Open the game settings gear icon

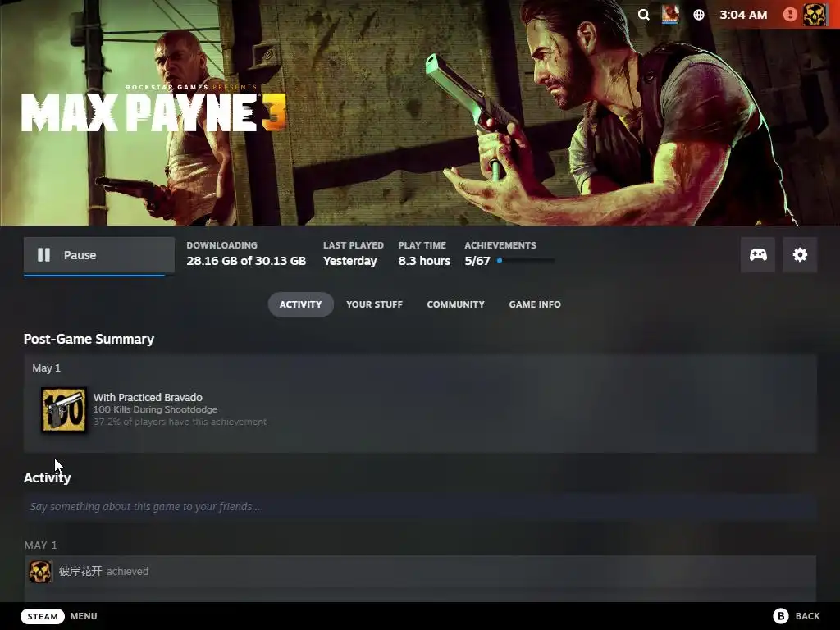click(x=799, y=255)
